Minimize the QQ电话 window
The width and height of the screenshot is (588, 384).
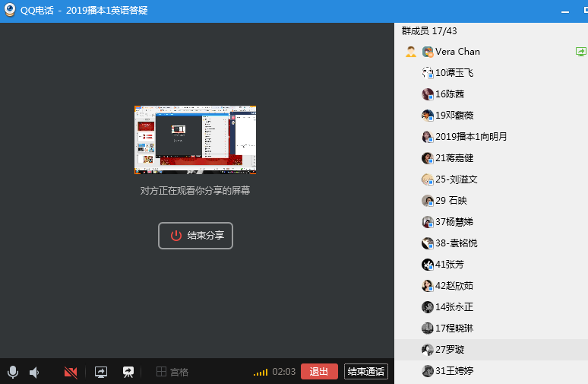[x=565, y=12]
